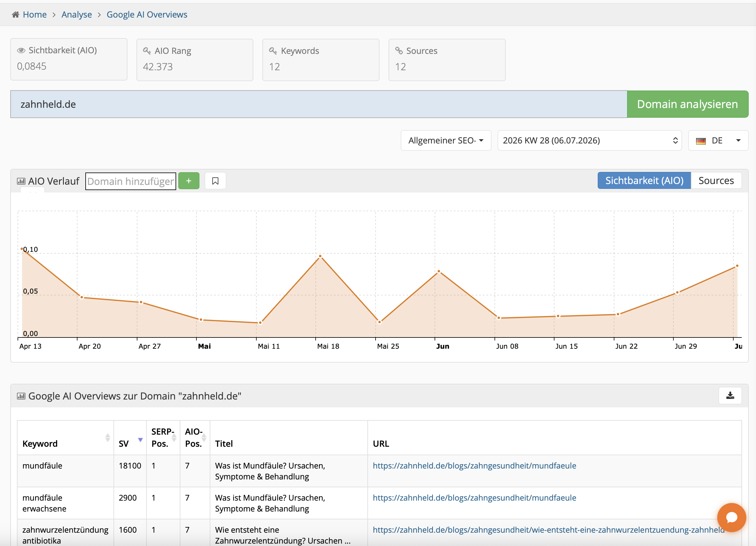The width and height of the screenshot is (756, 546).
Task: Click the AIO Rang metric card
Action: [195, 60]
